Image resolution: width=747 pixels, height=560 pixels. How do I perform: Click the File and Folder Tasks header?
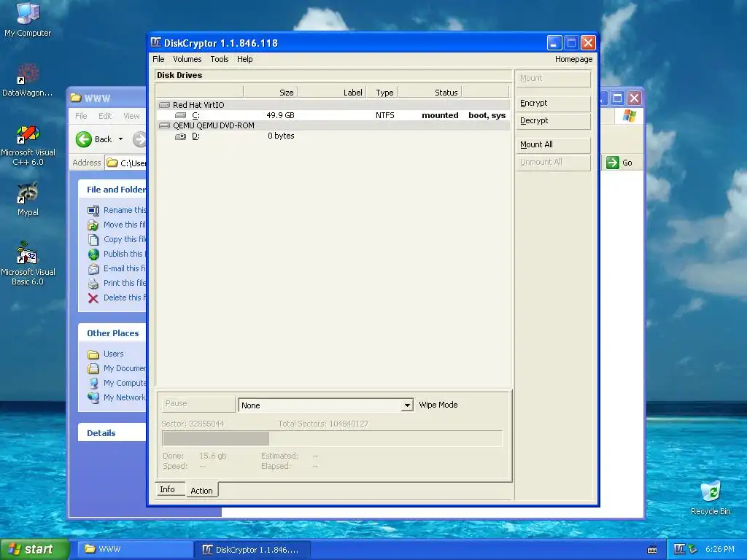(112, 189)
